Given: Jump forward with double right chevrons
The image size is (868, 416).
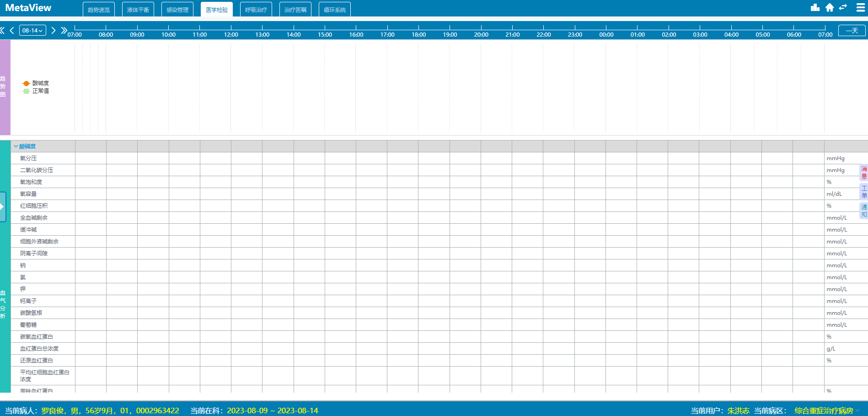Looking at the screenshot, I should pos(64,30).
